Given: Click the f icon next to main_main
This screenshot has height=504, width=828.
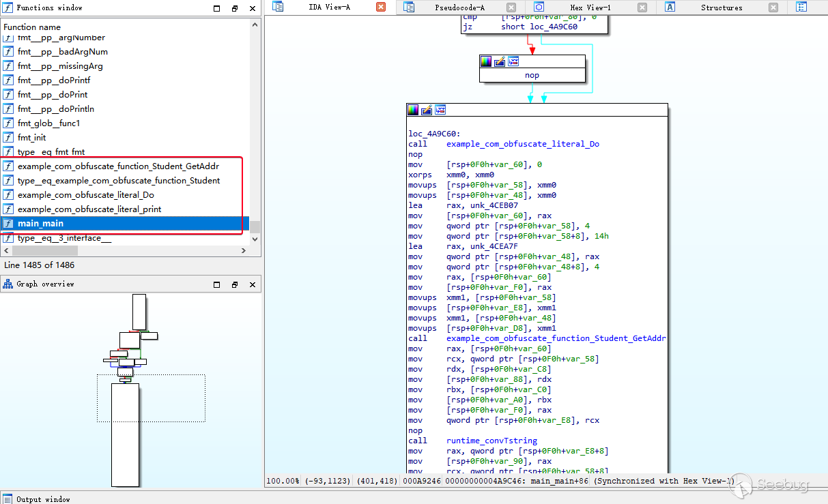Looking at the screenshot, I should [8, 223].
